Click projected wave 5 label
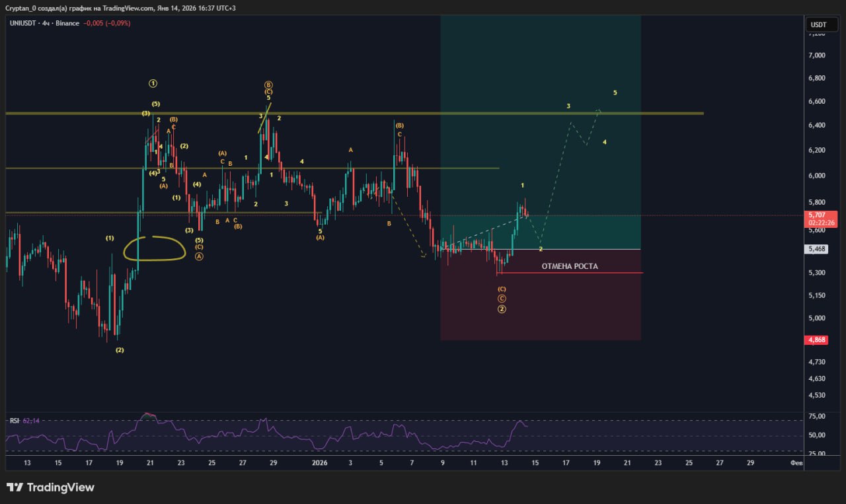The height and width of the screenshot is (504, 846). click(x=615, y=93)
